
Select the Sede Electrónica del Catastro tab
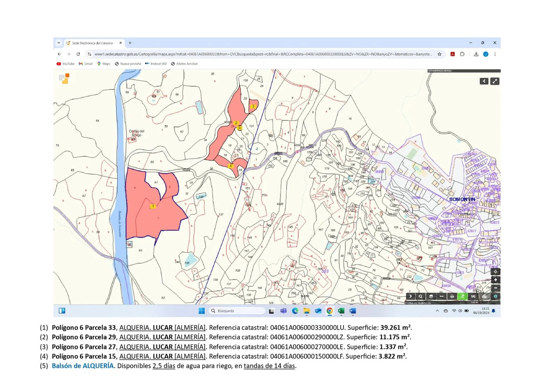tap(93, 43)
